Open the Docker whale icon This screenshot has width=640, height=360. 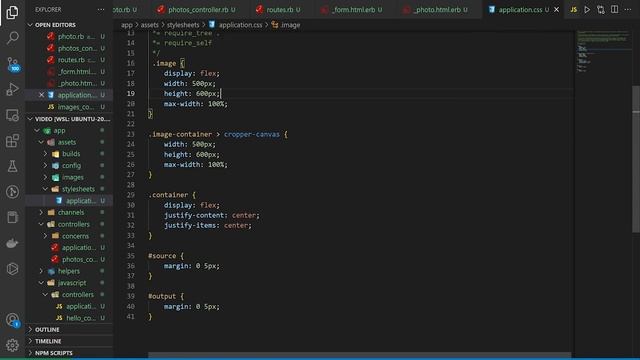coord(12,243)
